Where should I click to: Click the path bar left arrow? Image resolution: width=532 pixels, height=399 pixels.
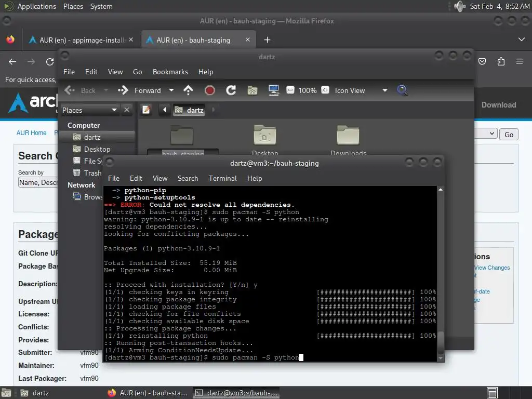(165, 110)
